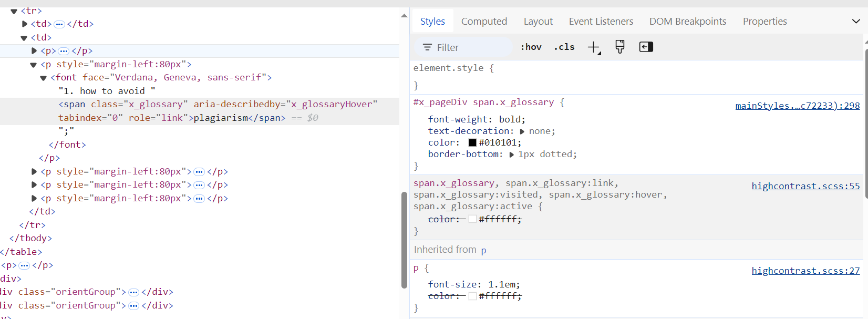Click ellipsis badge in highlighted p row
This screenshot has height=319, width=868.
click(x=64, y=51)
